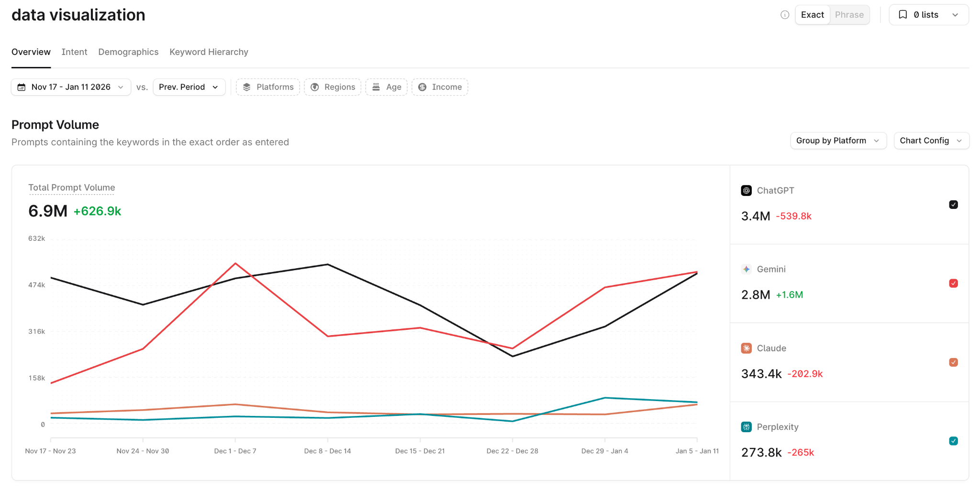Image resolution: width=980 pixels, height=490 pixels.
Task: Click the Gemini 2.8M value
Action: coord(756,295)
